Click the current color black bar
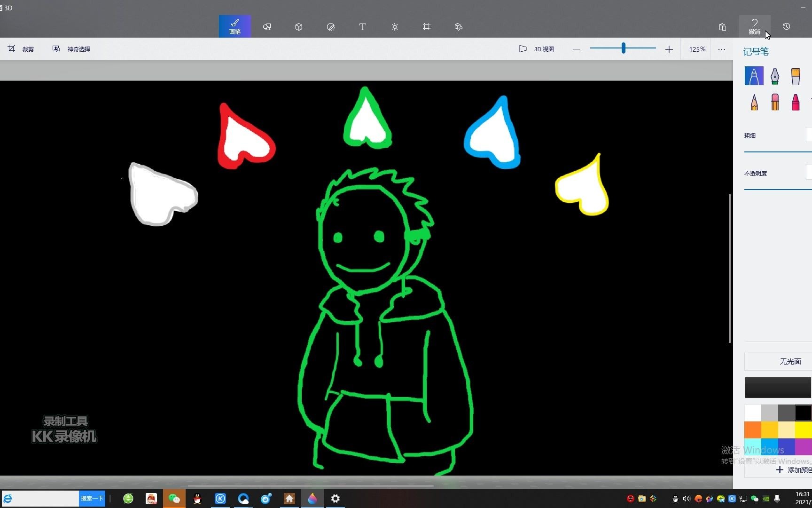The width and height of the screenshot is (812, 508). 778,388
